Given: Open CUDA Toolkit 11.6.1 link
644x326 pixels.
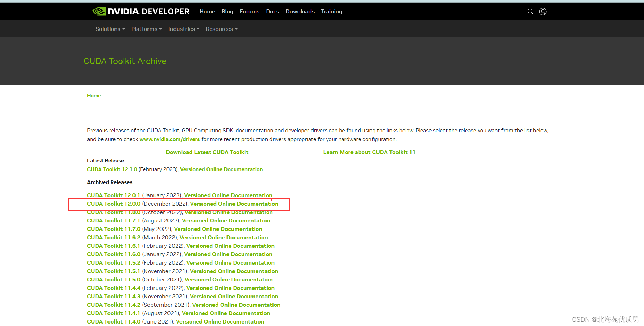Looking at the screenshot, I should pyautogui.click(x=113, y=246).
